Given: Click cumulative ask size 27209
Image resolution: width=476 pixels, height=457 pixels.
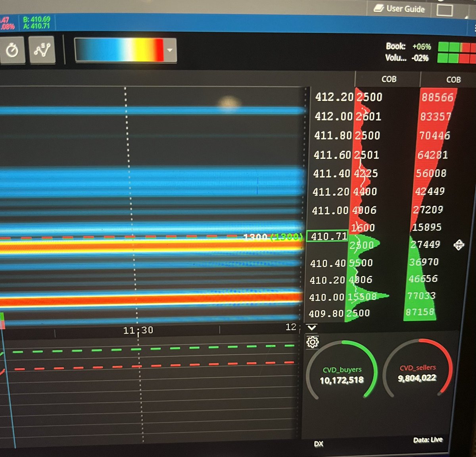Looking at the screenshot, I should tap(428, 209).
